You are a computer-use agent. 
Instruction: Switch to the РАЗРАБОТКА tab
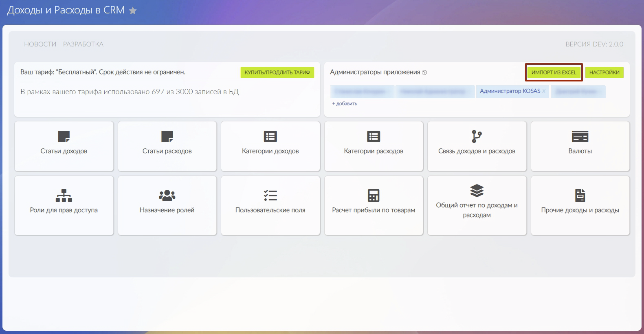[83, 44]
